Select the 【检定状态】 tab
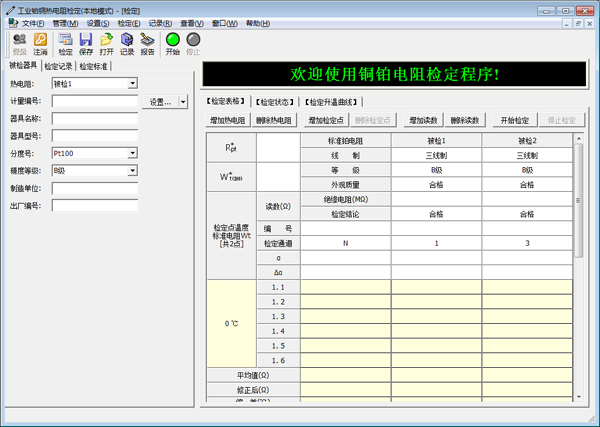600x427 pixels. click(x=275, y=102)
